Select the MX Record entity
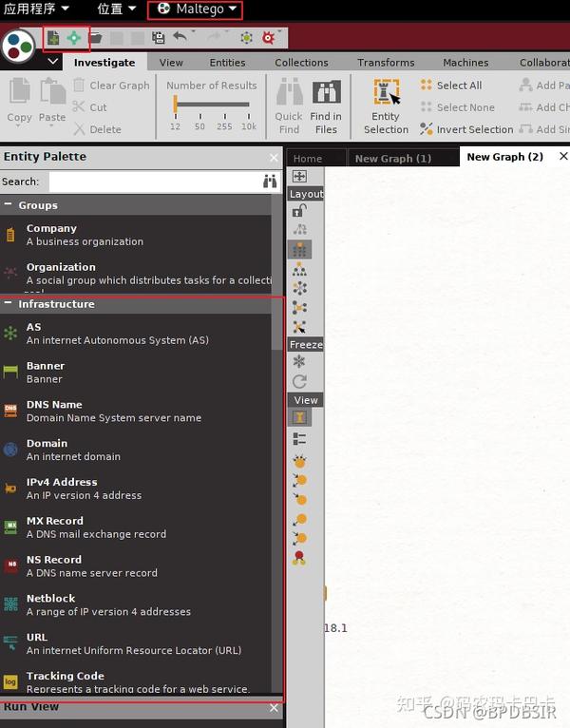570x728 pixels. (x=136, y=527)
